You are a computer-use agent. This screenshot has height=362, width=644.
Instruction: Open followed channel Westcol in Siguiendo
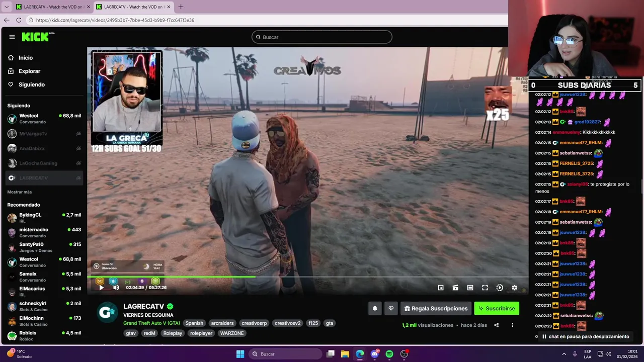44,119
